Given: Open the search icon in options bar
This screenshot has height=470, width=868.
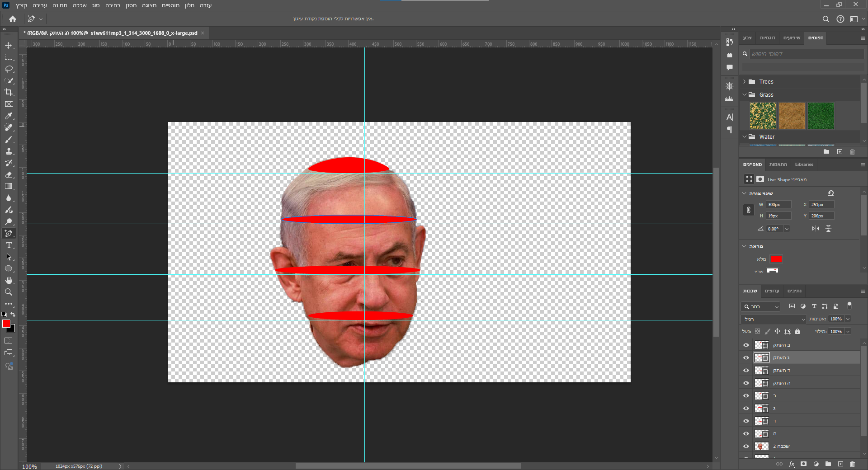Looking at the screenshot, I should coord(826,19).
